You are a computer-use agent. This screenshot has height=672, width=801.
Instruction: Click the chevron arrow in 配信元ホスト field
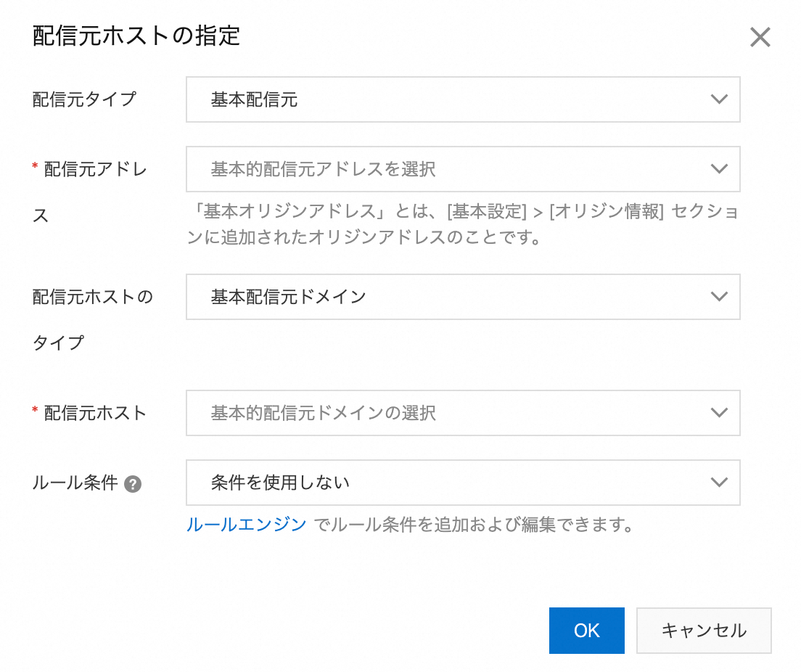718,413
